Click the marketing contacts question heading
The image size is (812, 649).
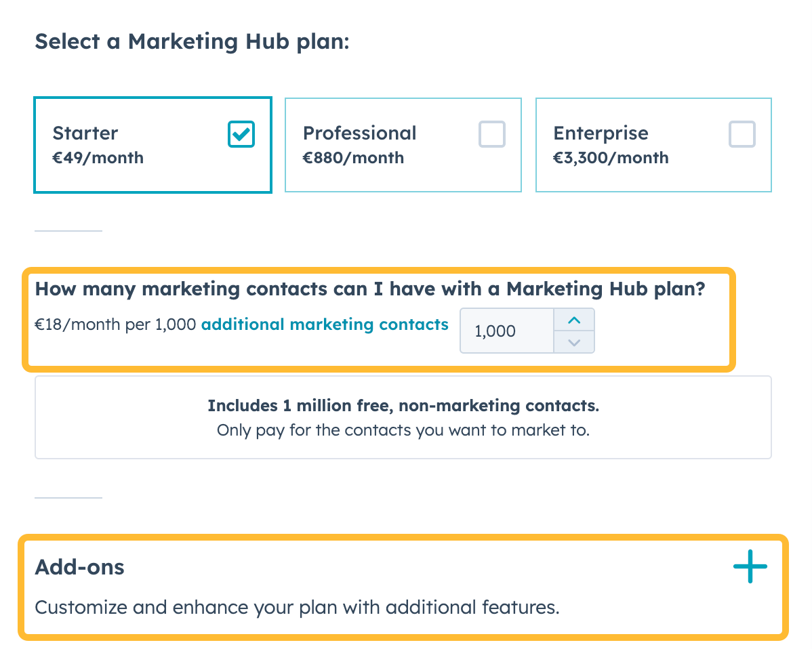[x=371, y=289]
